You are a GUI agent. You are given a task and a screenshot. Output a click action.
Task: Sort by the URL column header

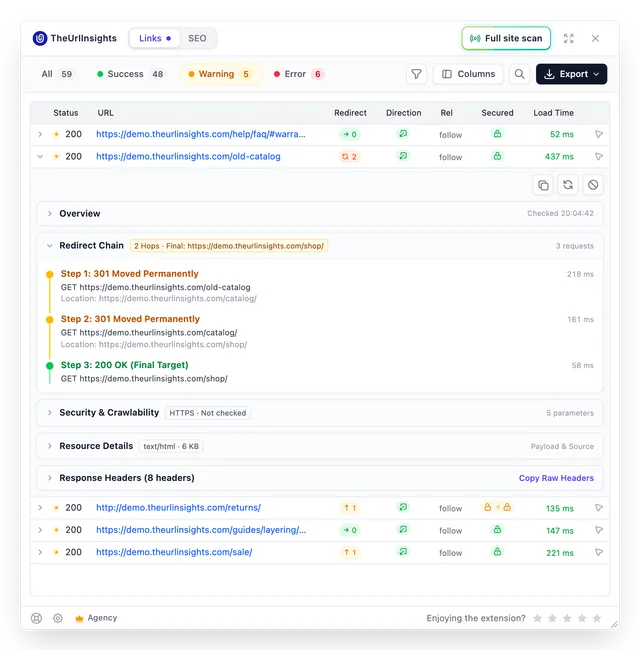coord(105,113)
